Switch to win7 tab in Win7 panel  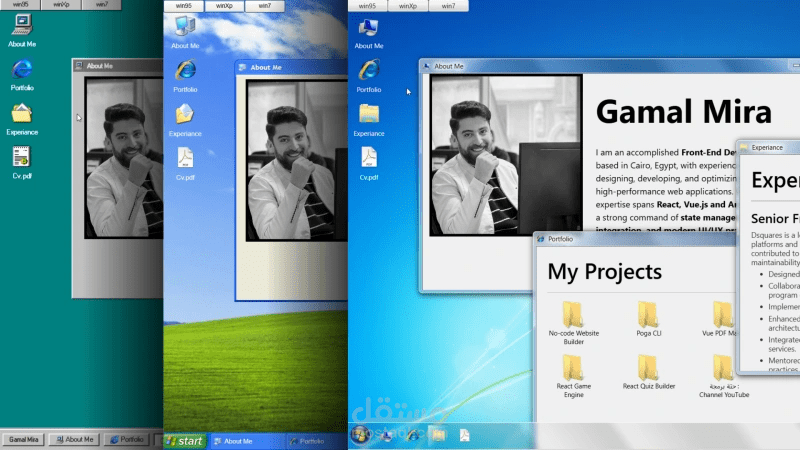point(448,6)
